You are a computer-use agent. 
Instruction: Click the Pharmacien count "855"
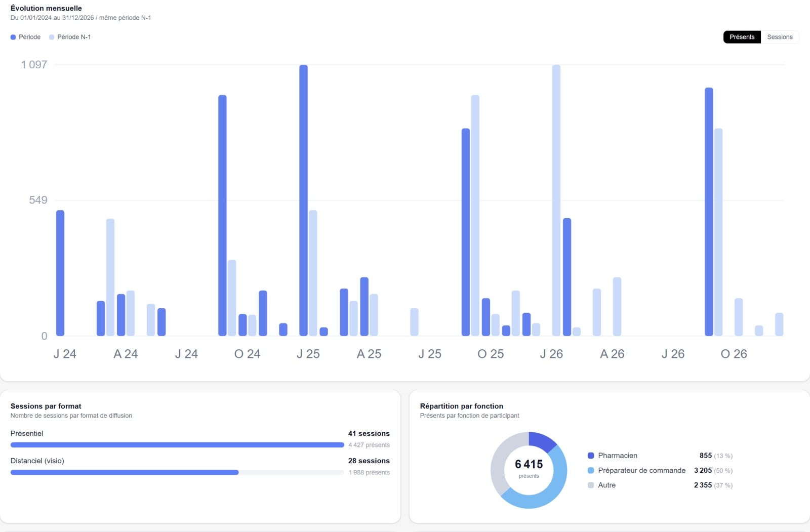[706, 456]
